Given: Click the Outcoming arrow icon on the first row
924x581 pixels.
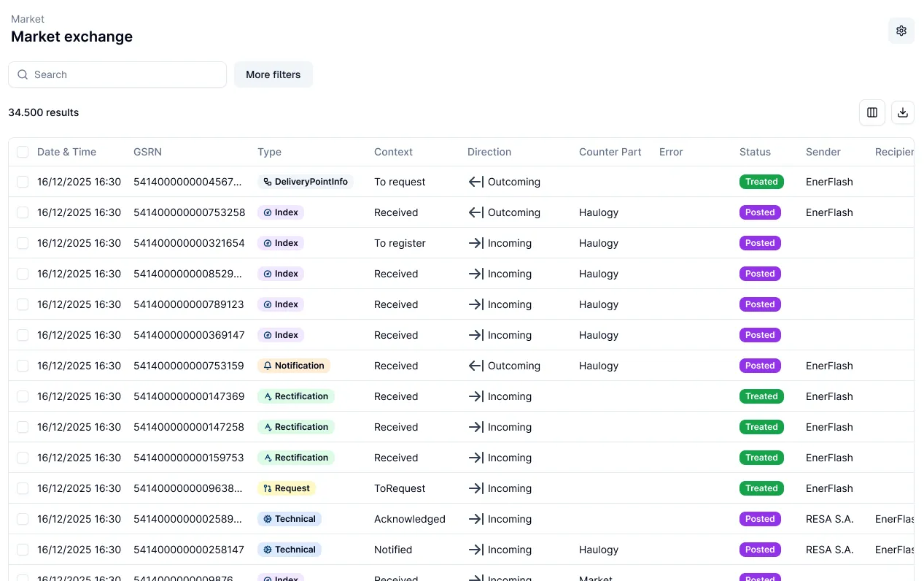Looking at the screenshot, I should tap(475, 182).
